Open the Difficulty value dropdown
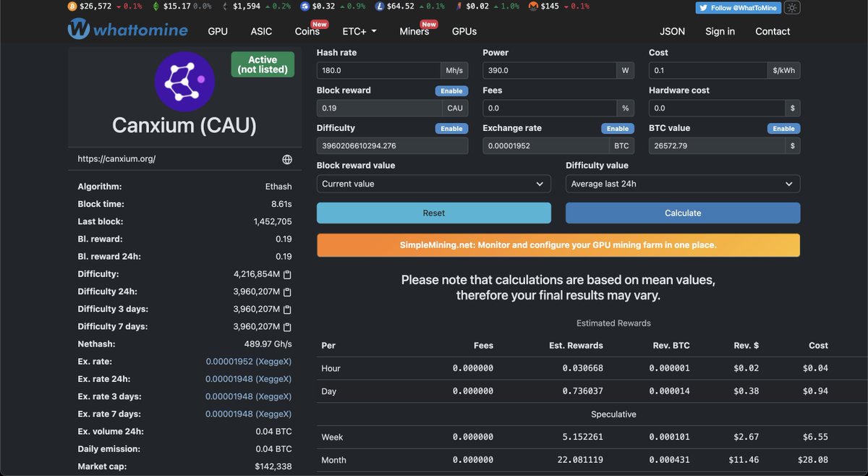Screen dimensions: 868x476 point(683,184)
